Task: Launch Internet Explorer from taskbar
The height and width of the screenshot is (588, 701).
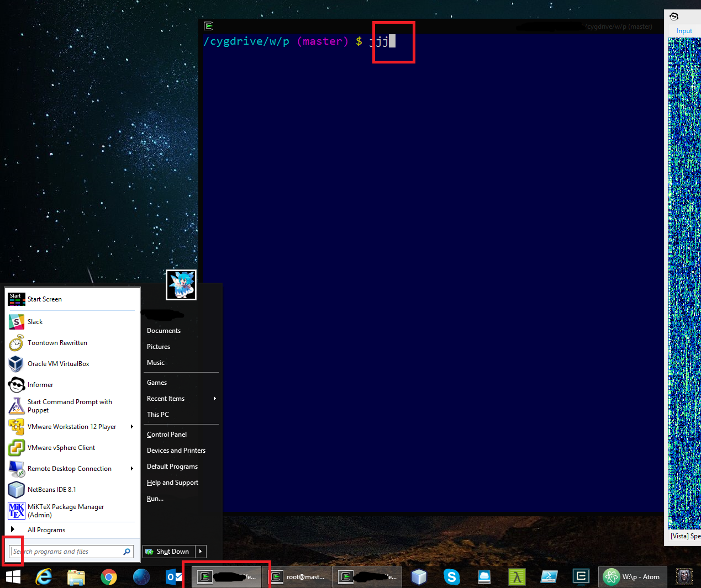Action: pos(44,577)
